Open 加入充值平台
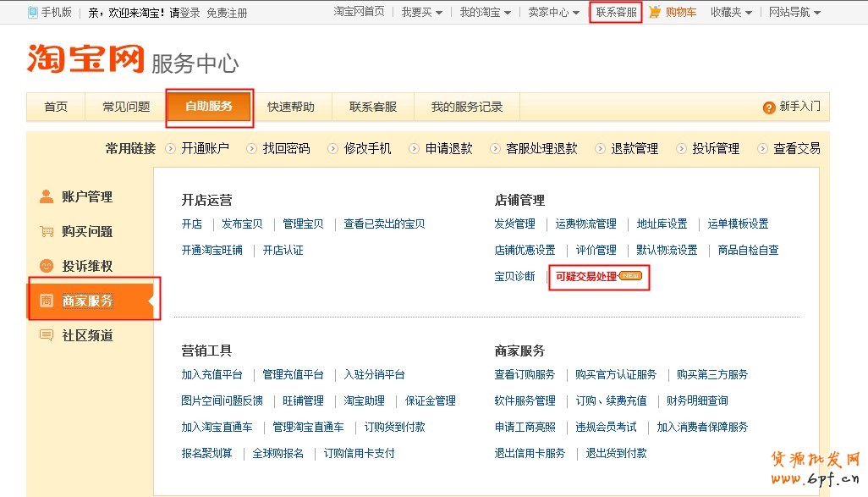This screenshot has height=497, width=868. click(212, 374)
